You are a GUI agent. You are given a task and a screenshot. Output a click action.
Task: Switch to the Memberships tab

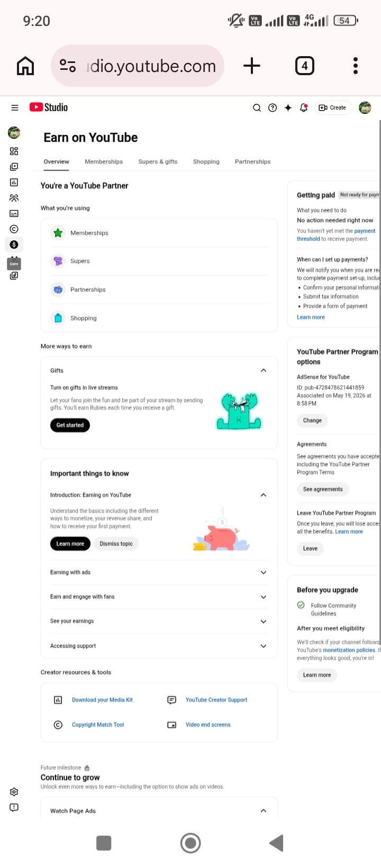point(104,162)
